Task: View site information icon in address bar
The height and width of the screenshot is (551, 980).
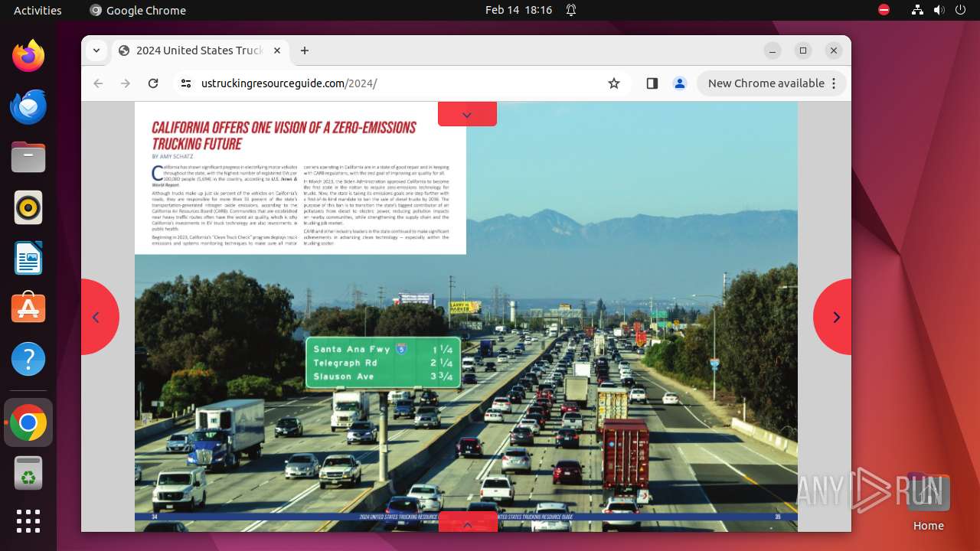Action: pyautogui.click(x=186, y=83)
